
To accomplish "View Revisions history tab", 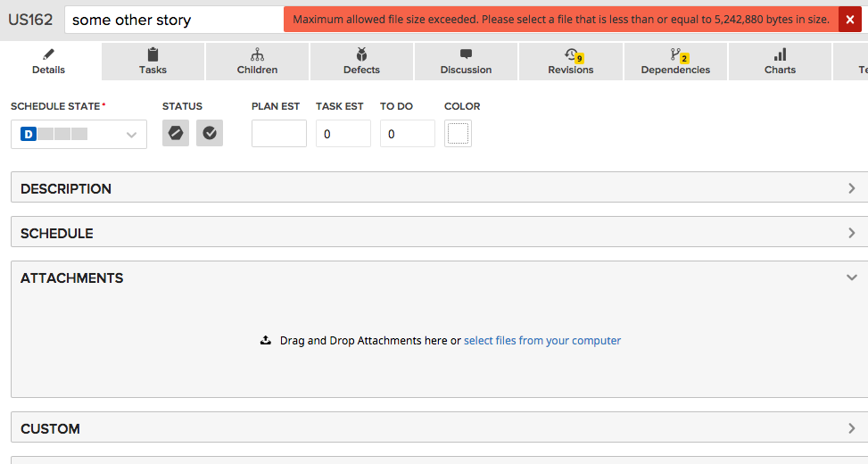I will tap(570, 62).
